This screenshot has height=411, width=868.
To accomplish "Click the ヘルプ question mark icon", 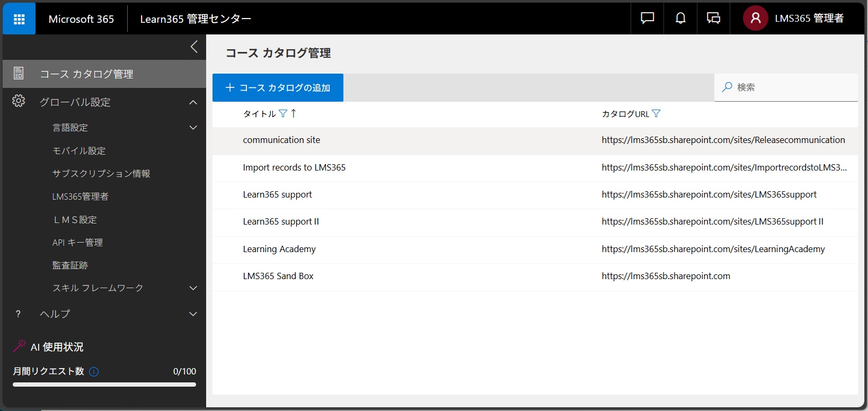I will pyautogui.click(x=18, y=314).
